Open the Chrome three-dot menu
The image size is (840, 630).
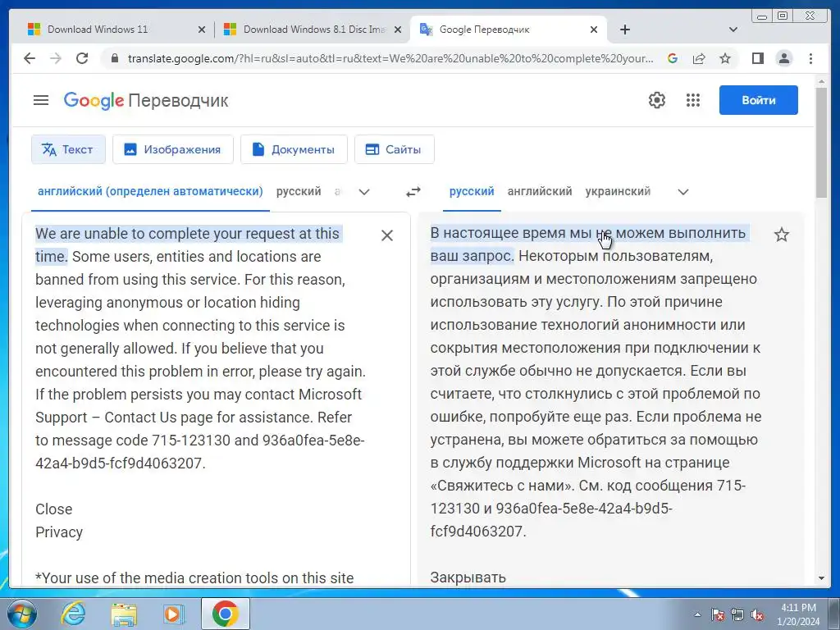coord(810,58)
